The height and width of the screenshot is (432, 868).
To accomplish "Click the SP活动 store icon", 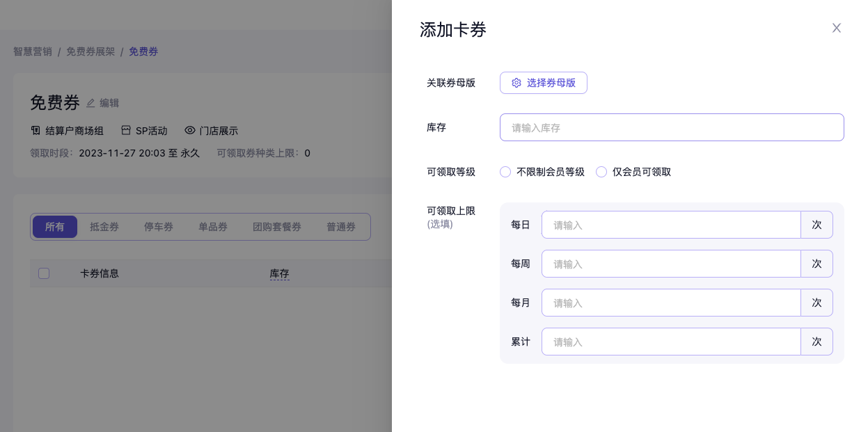I will [x=126, y=131].
